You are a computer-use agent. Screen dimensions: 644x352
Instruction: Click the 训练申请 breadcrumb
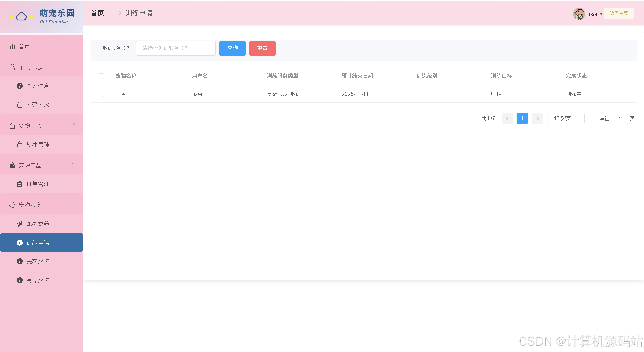tap(139, 13)
